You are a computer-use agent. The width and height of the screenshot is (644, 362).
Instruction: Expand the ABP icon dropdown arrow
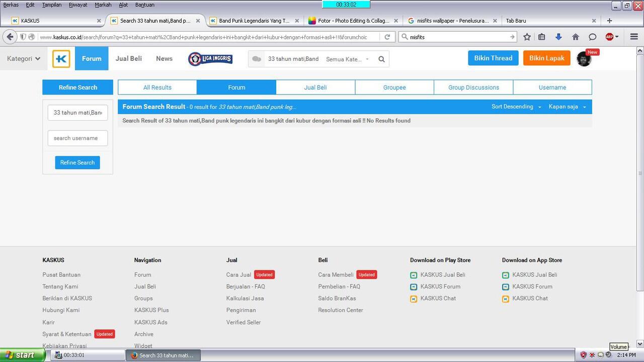tap(617, 37)
